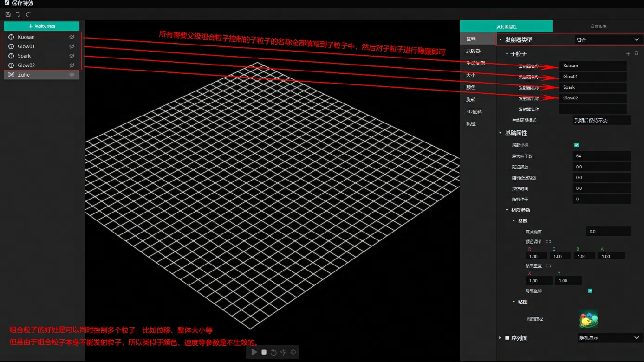Switch to the 发射器属性 tab

point(506,26)
